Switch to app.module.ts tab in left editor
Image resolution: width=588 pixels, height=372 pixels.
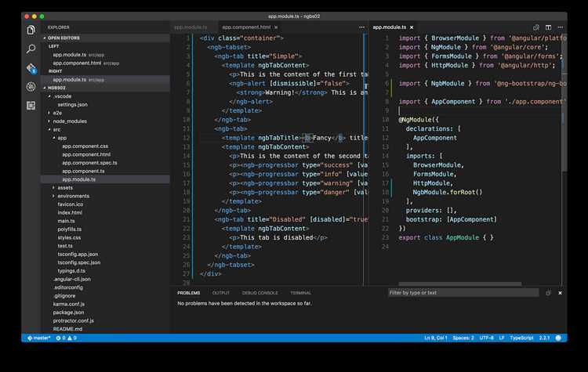pyautogui.click(x=191, y=27)
